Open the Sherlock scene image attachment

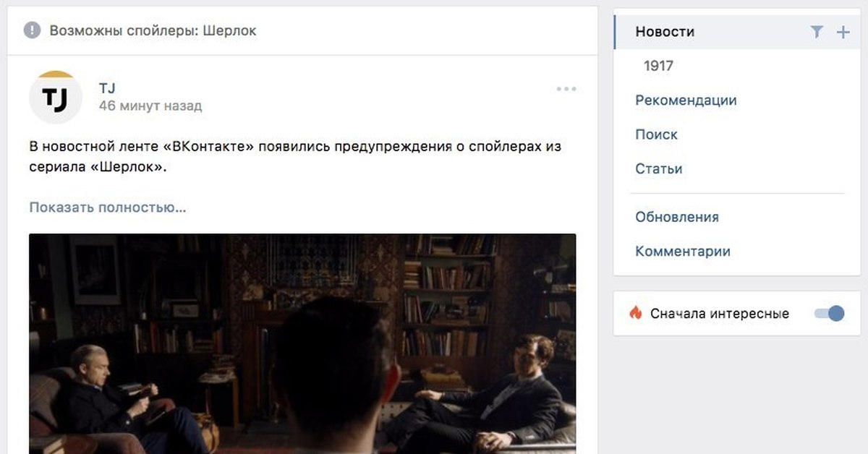302,343
